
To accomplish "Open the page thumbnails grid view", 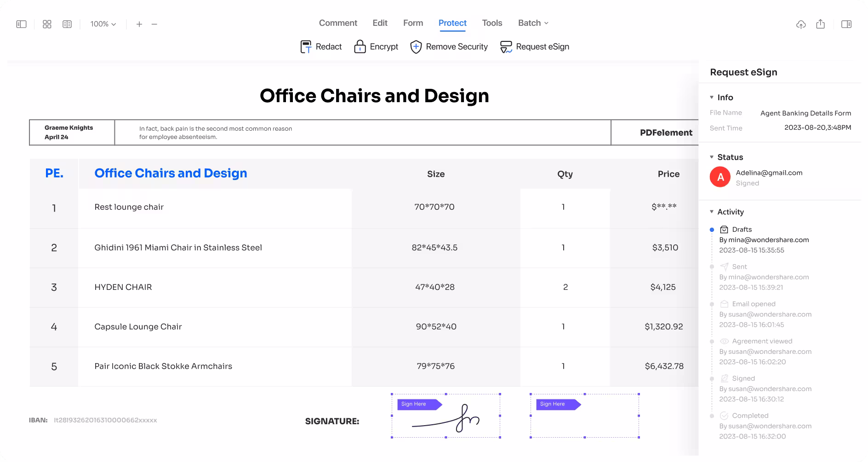I will click(x=47, y=24).
